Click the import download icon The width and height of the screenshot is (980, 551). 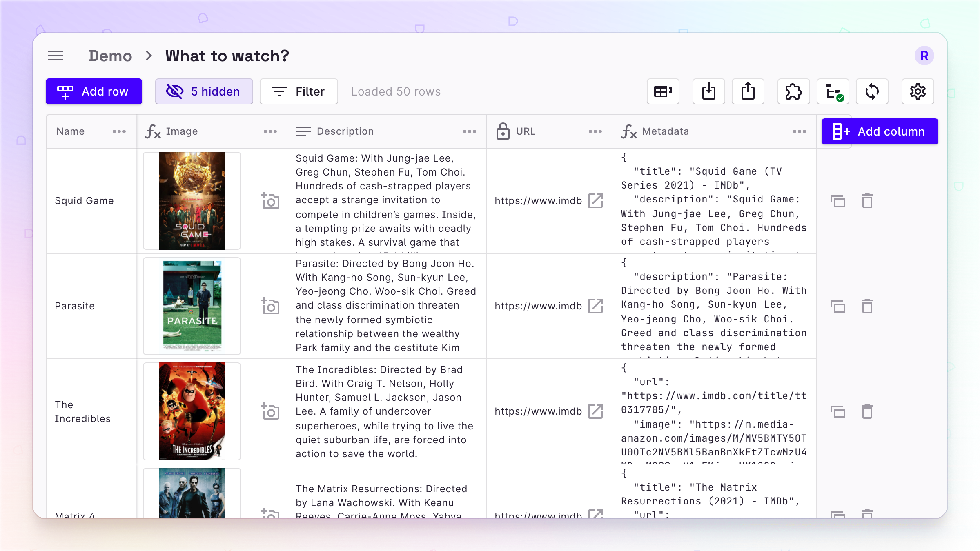(709, 92)
